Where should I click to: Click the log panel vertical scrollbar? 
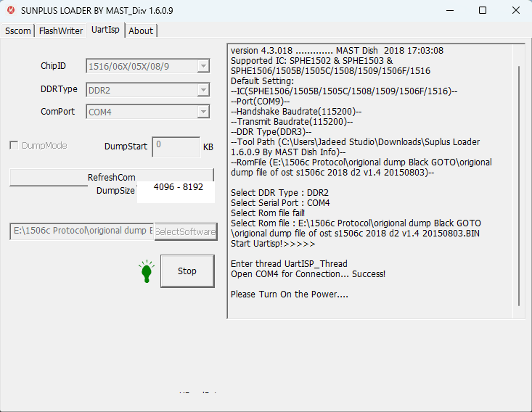tap(519, 186)
